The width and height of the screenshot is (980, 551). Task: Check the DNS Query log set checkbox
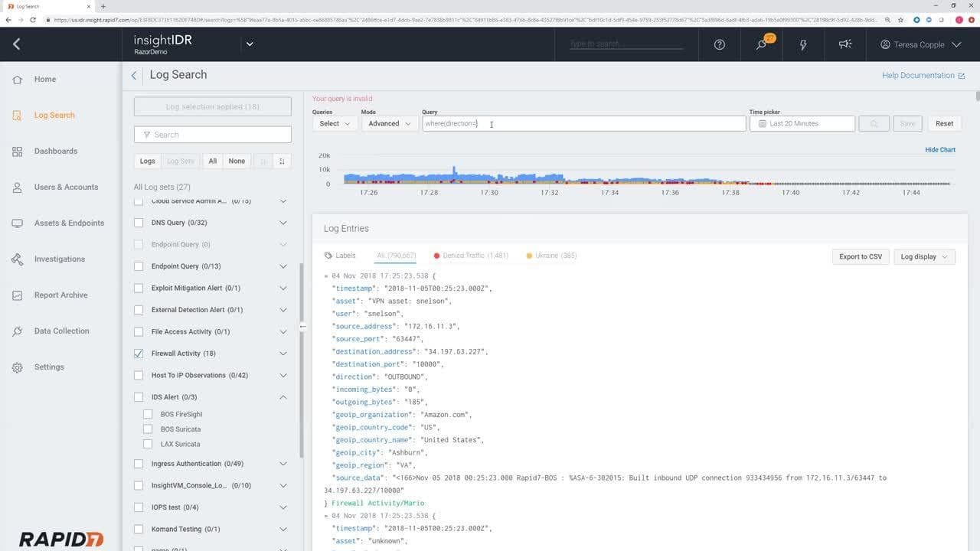(139, 223)
